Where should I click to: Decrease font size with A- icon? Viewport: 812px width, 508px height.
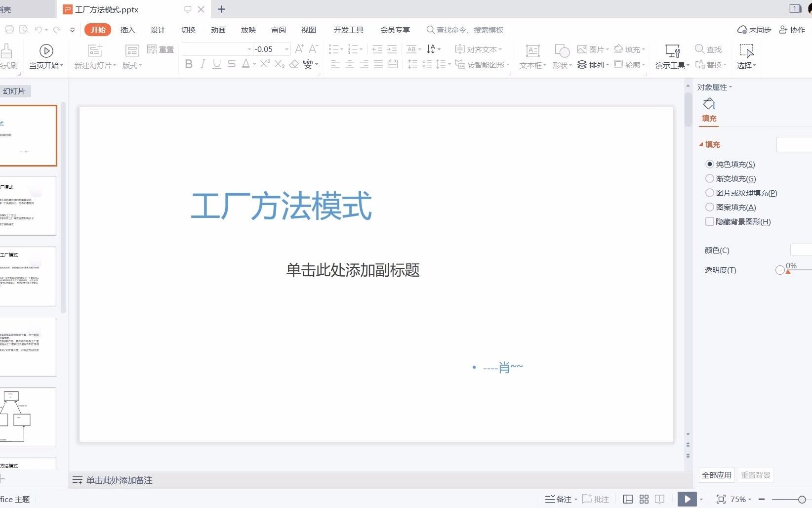tap(313, 49)
